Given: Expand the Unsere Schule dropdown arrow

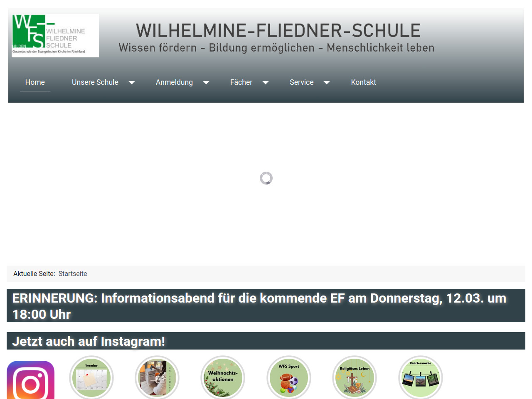Looking at the screenshot, I should (132, 83).
